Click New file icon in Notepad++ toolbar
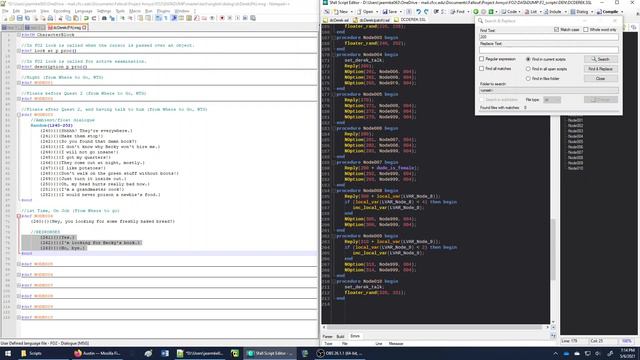 click(x=5, y=18)
